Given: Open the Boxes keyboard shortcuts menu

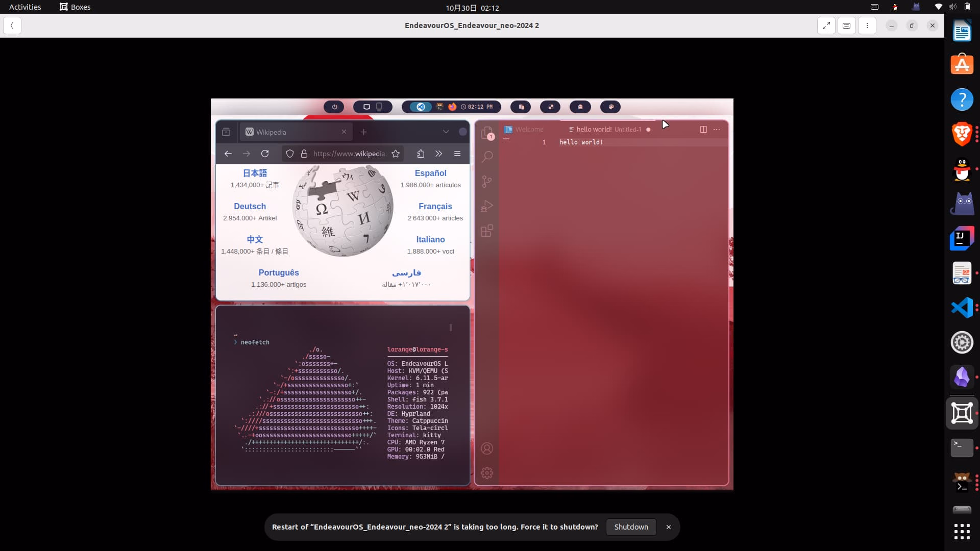Looking at the screenshot, I should pos(846,26).
